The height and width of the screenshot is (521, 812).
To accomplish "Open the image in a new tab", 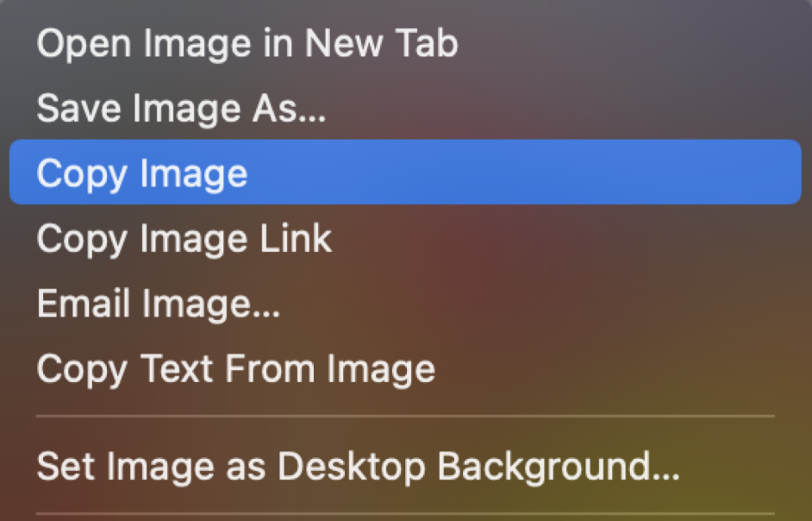I will pyautogui.click(x=247, y=44).
